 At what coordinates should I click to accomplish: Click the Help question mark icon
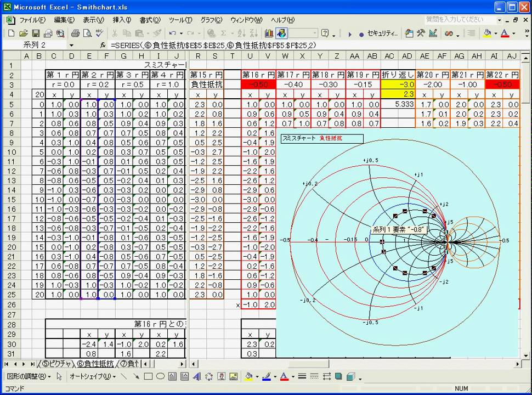tap(325, 33)
